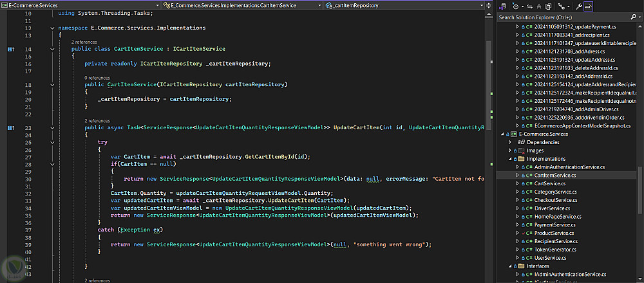
Task: Collapse the namespace block on line 12
Action: (x=52, y=28)
